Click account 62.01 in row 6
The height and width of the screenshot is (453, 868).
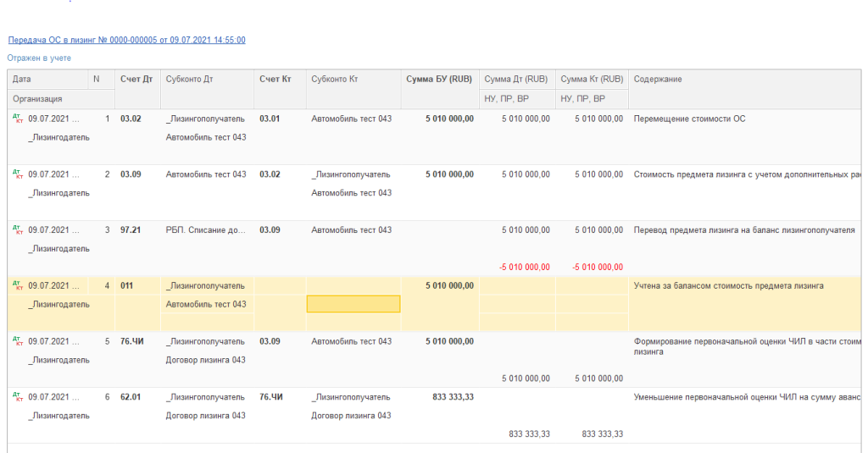point(131,397)
